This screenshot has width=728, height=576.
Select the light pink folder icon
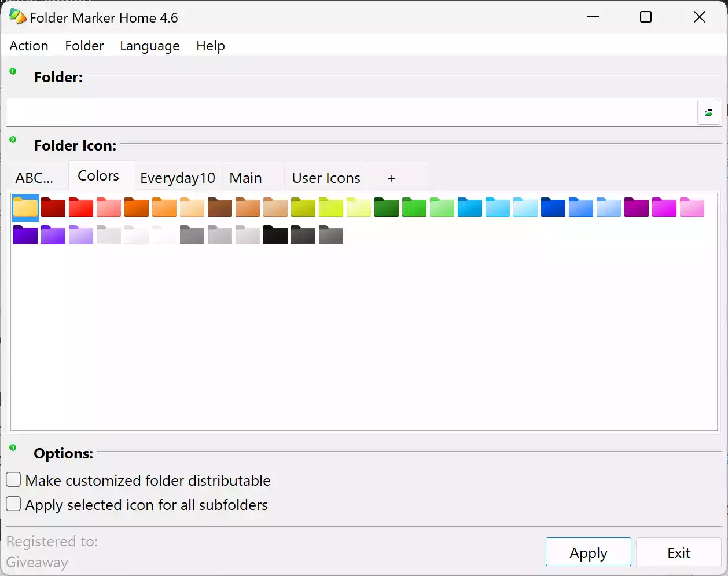[692, 208]
